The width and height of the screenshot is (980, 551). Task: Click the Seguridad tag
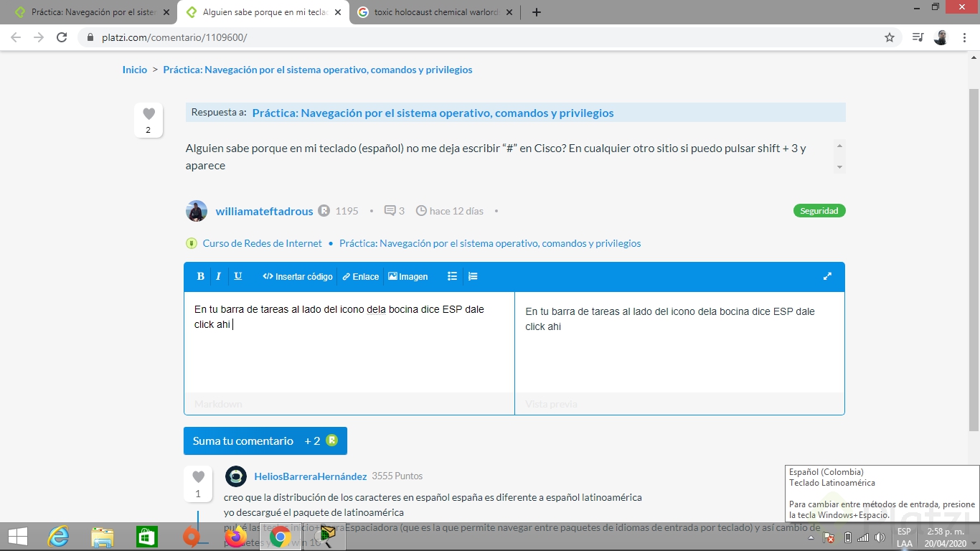[x=819, y=211]
